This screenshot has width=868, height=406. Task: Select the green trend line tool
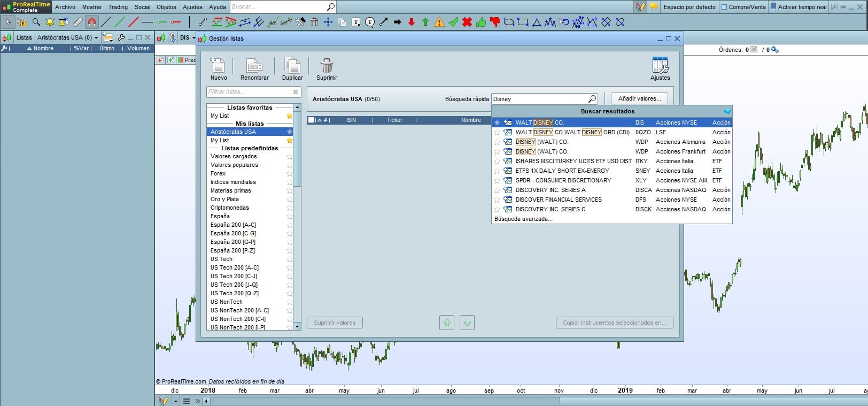click(120, 22)
